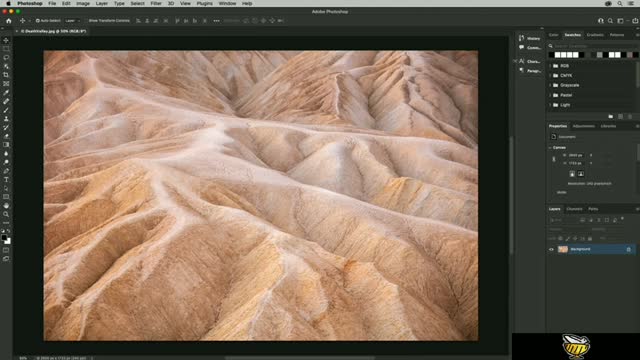The width and height of the screenshot is (640, 360).
Task: Select the Gradient tool
Action: 6,144
